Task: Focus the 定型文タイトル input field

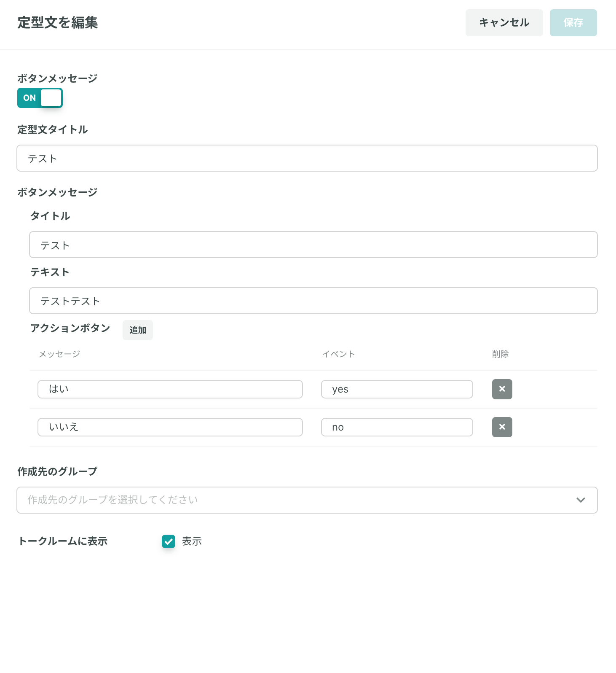Action: coord(307,158)
